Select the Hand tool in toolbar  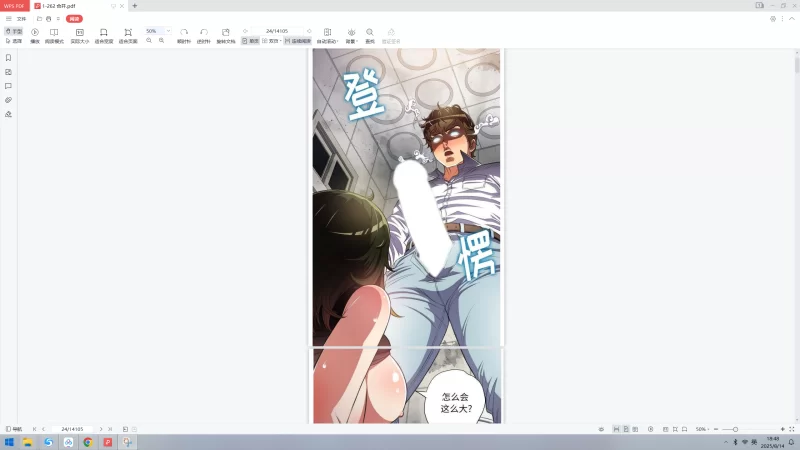pos(14,31)
